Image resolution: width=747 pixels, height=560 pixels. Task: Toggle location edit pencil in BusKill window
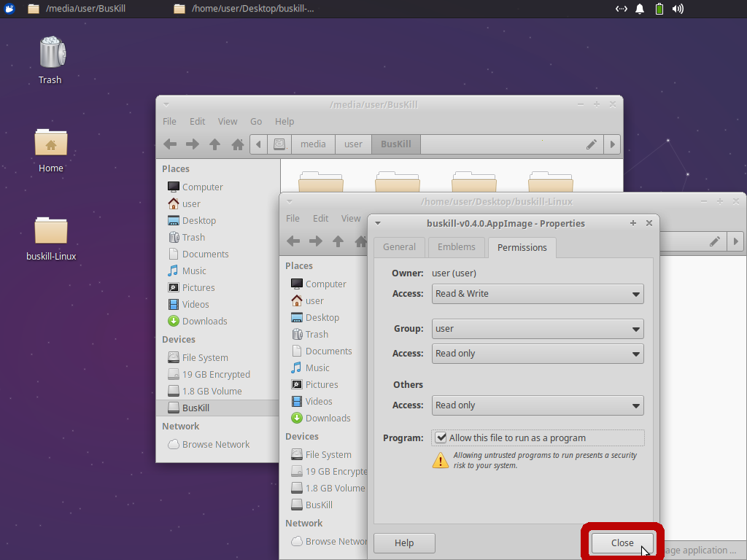(591, 144)
